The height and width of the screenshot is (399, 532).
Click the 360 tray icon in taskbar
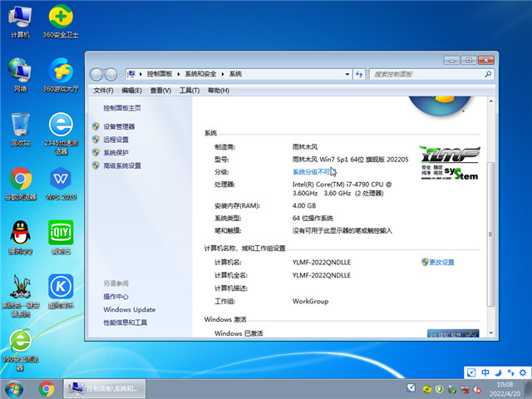(426, 389)
